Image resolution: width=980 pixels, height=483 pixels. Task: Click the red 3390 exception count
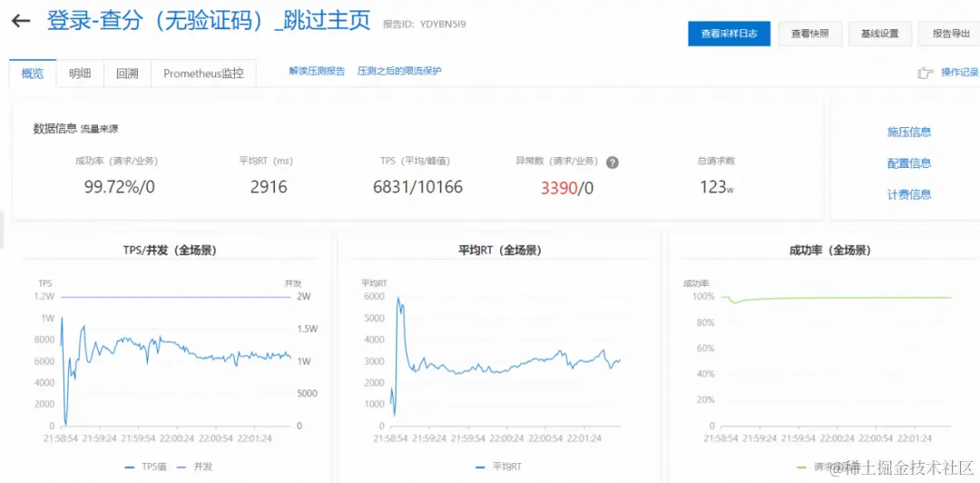(x=558, y=188)
